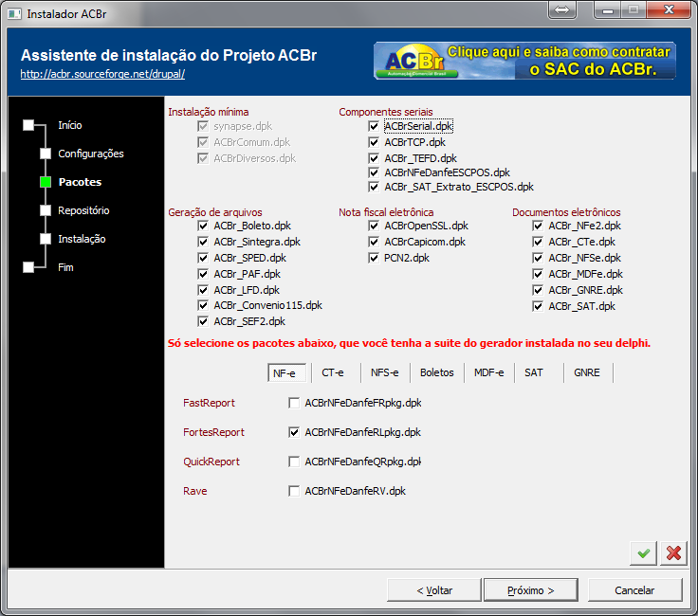Toggle the ACBr_Boleto.dpk checkbox
This screenshot has height=616, width=698.
(203, 226)
